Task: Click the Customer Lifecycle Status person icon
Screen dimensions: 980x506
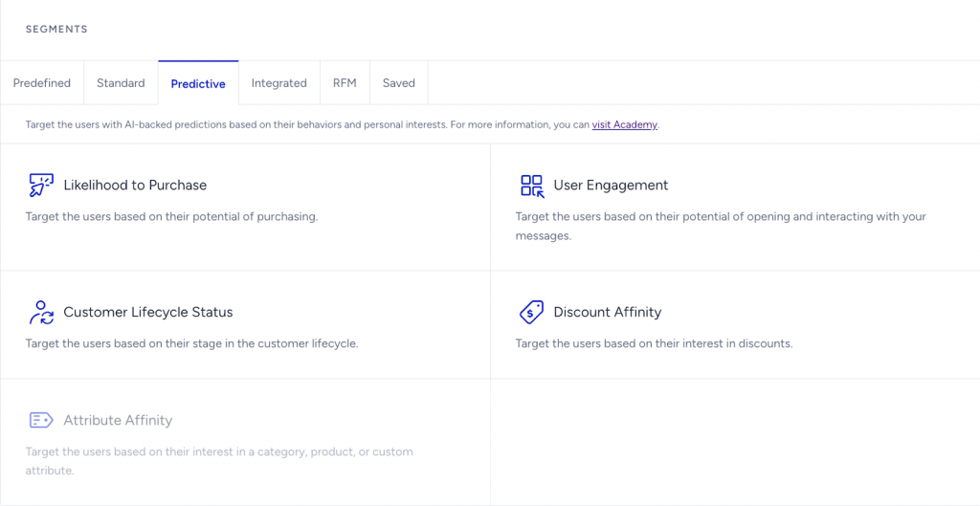Action: [x=41, y=312]
